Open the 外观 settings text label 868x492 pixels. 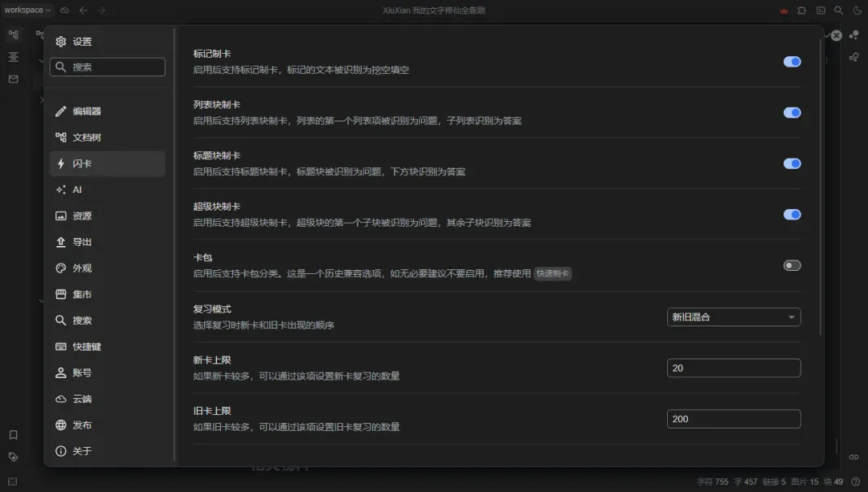(x=82, y=268)
